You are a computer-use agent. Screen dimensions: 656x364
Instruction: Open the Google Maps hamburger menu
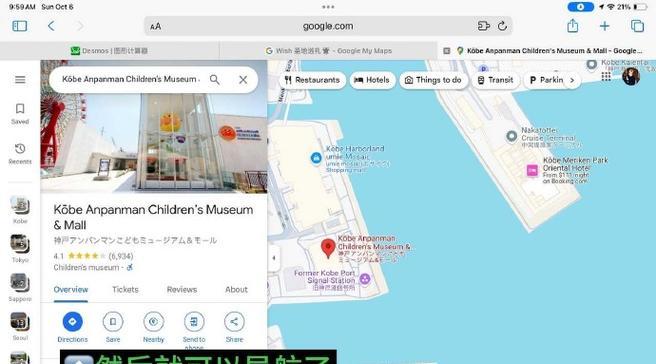[20, 79]
